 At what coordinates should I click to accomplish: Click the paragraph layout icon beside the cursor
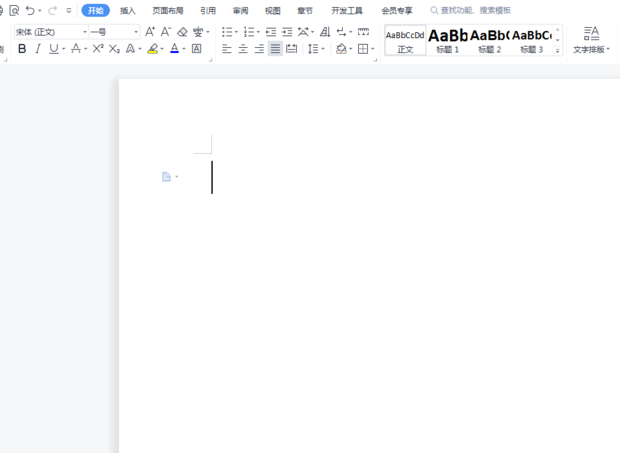166,177
